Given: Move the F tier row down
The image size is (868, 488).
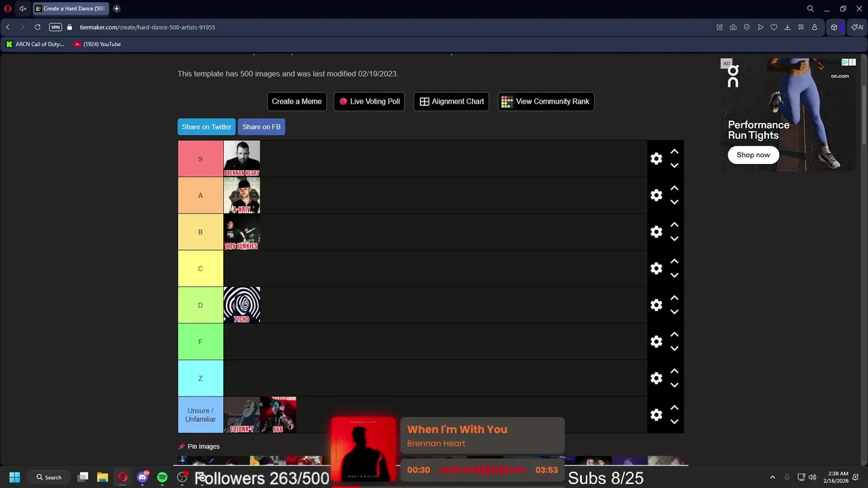Looking at the screenshot, I should tap(674, 348).
